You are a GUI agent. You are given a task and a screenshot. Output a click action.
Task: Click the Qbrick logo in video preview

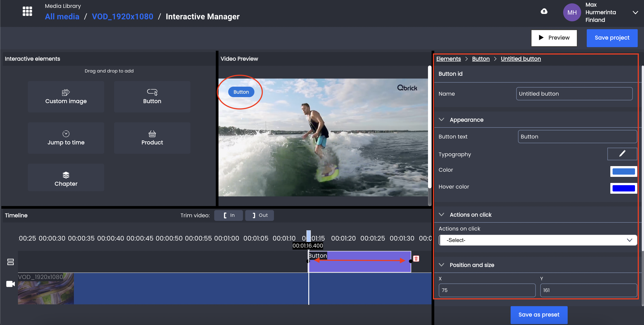(407, 88)
